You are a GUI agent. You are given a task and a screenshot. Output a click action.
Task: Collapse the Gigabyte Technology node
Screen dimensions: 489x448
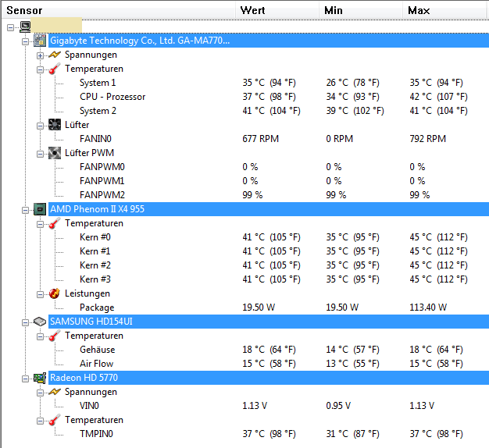tap(25, 41)
